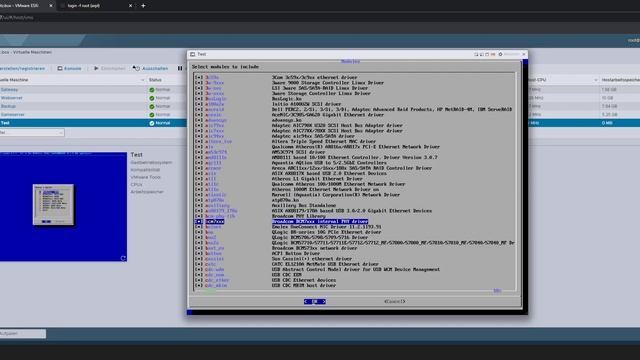
Task: Toggle the Altera Triple Speed Ethernet checkbox
Action: click(x=199, y=141)
